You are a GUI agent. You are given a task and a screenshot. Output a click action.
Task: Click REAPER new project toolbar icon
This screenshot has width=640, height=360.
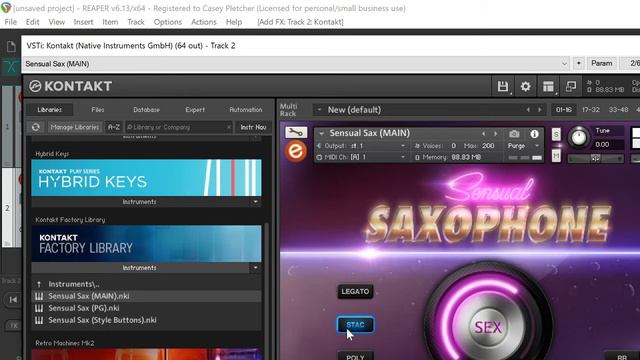tap(11, 47)
